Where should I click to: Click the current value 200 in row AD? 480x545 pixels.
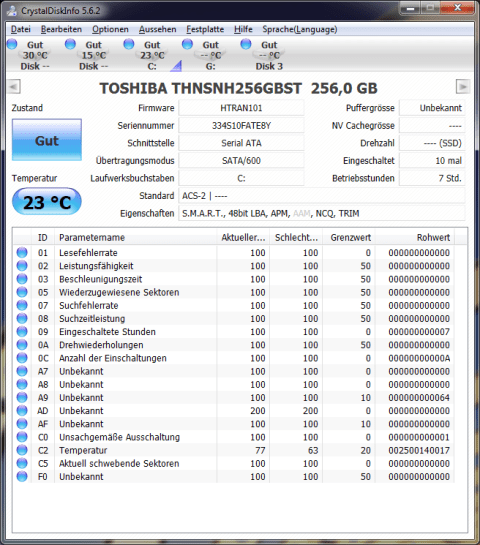[x=258, y=411]
